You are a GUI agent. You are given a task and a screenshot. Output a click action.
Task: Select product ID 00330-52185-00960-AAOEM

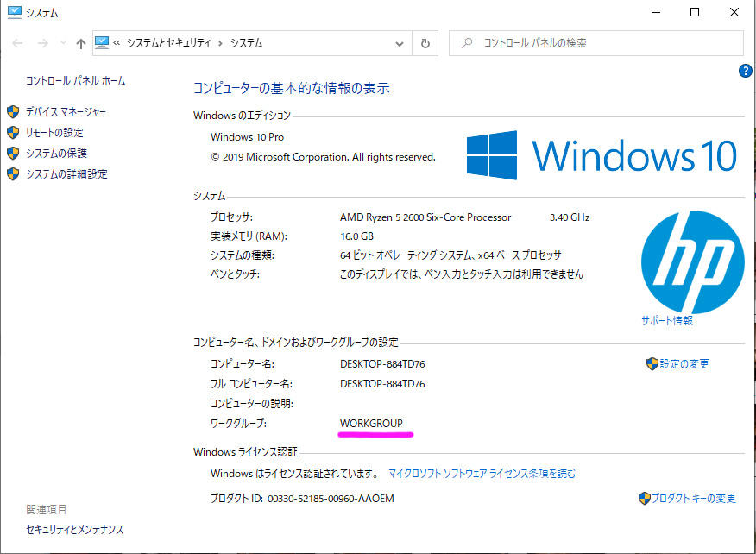tap(331, 499)
